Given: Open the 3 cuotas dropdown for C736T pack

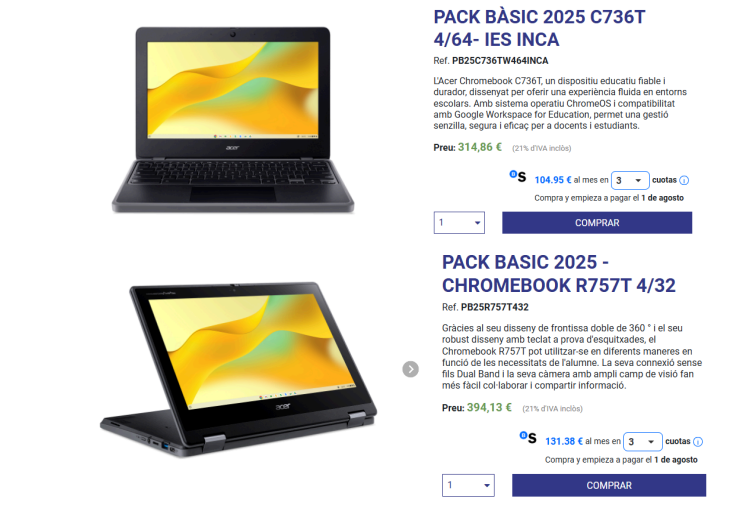Looking at the screenshot, I should (630, 180).
